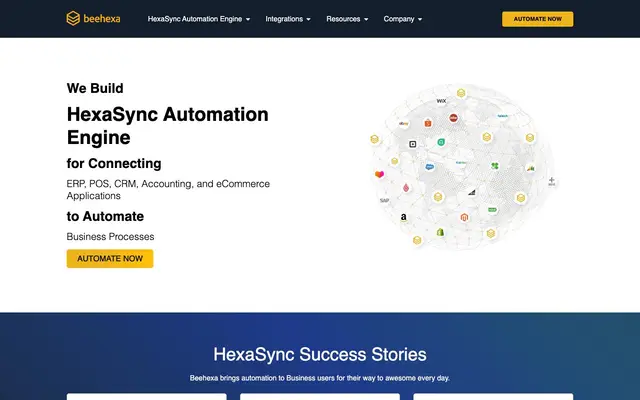Click the Magento logo icon

[464, 217]
